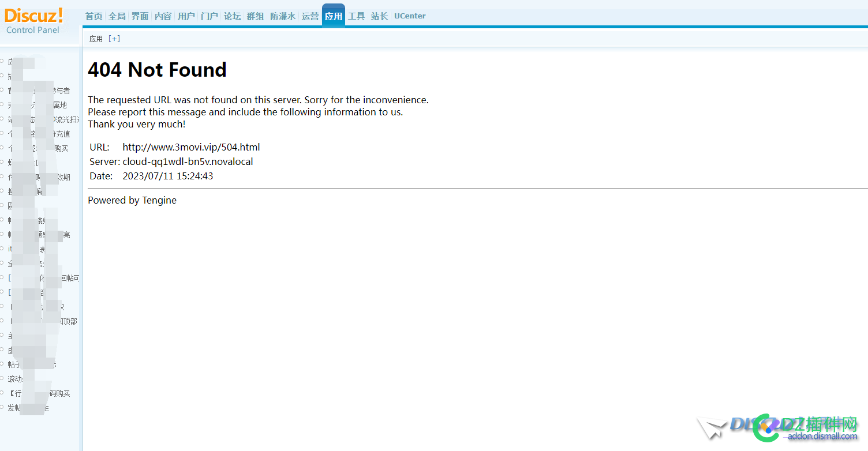This screenshot has width=868, height=451.
Task: Open sidebar item starting with 发帖
Action: tap(29, 408)
